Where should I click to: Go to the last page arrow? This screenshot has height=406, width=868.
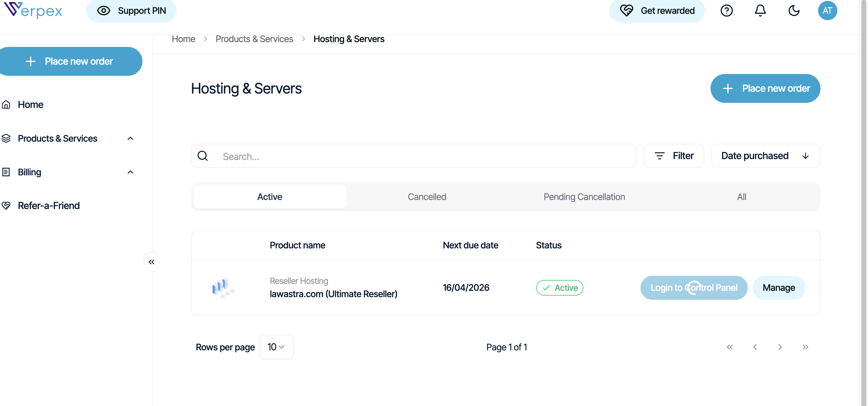pos(805,347)
